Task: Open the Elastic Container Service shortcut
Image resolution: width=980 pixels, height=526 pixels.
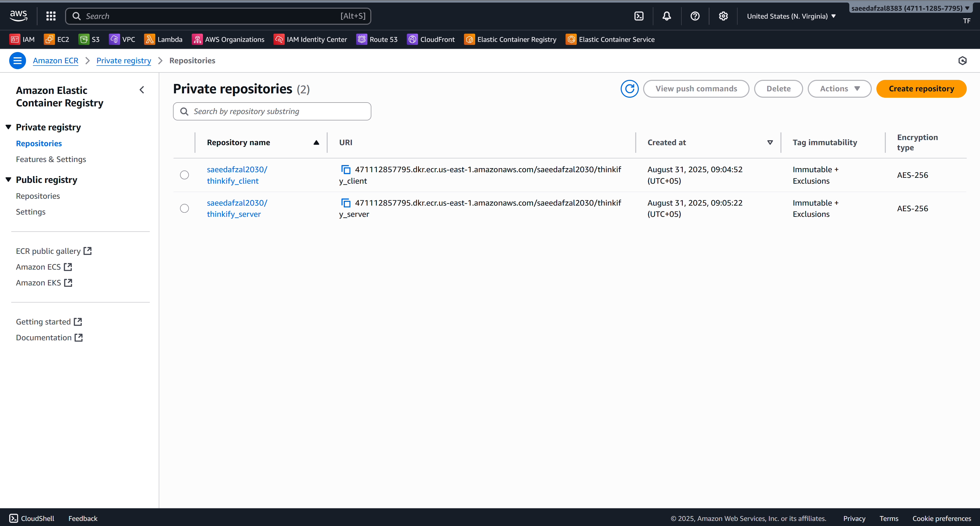Action: 610,39
